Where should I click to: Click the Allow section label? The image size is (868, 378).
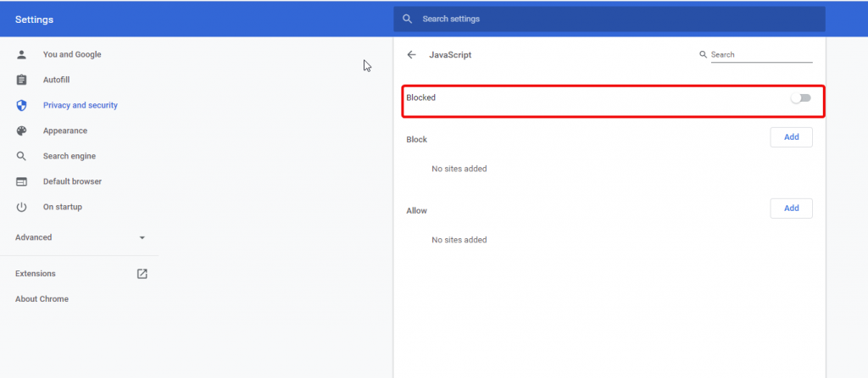click(417, 211)
